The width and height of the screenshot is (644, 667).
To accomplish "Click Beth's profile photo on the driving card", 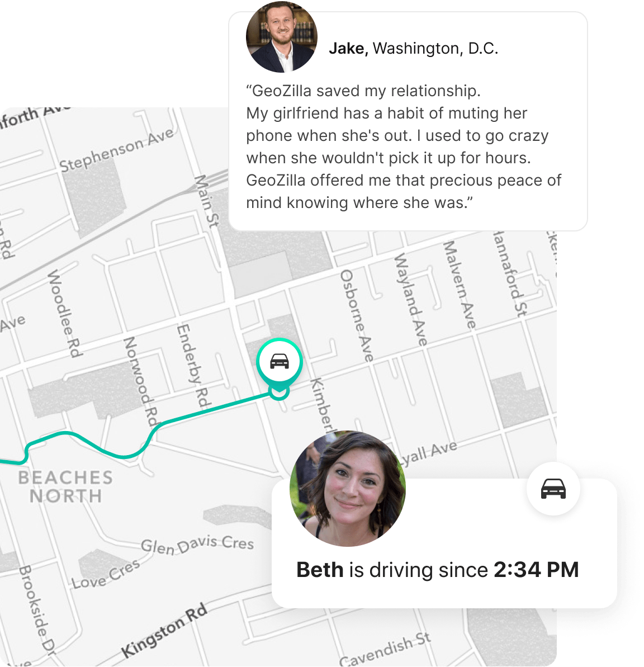I will point(348,488).
